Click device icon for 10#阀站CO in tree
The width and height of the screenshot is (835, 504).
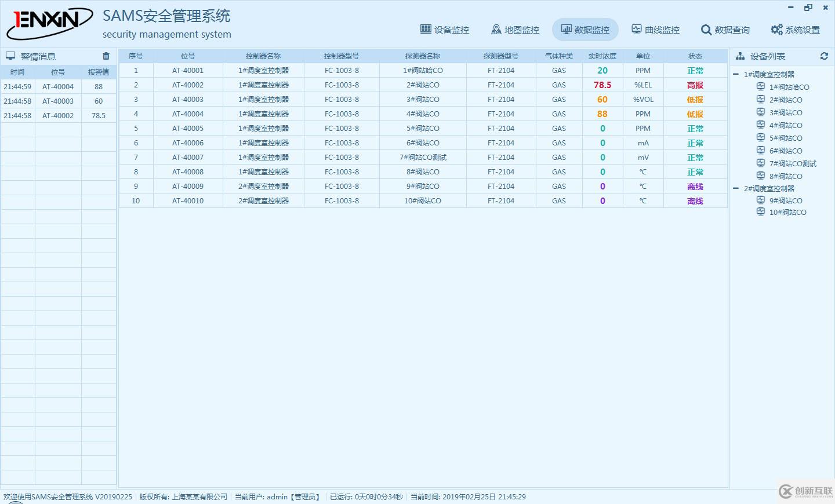[x=761, y=212]
